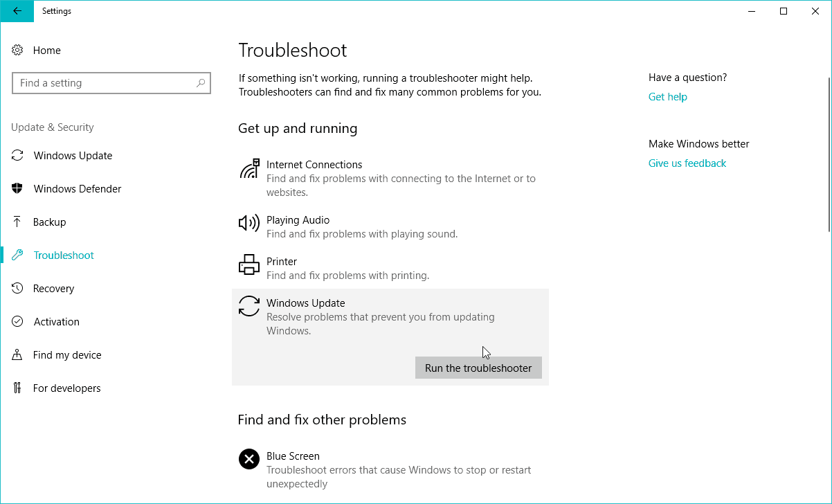Image resolution: width=832 pixels, height=504 pixels.
Task: Open the Get help link
Action: (x=668, y=97)
